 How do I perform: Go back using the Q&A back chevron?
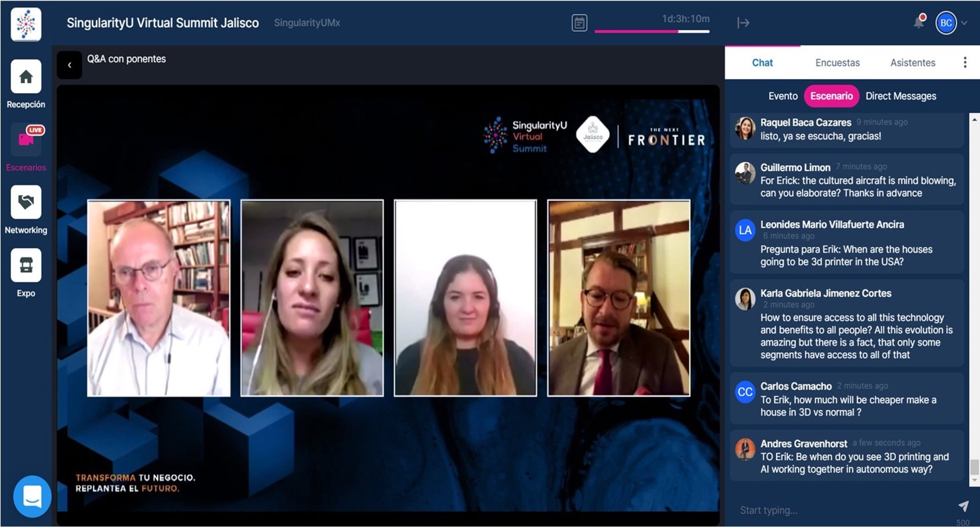(69, 65)
